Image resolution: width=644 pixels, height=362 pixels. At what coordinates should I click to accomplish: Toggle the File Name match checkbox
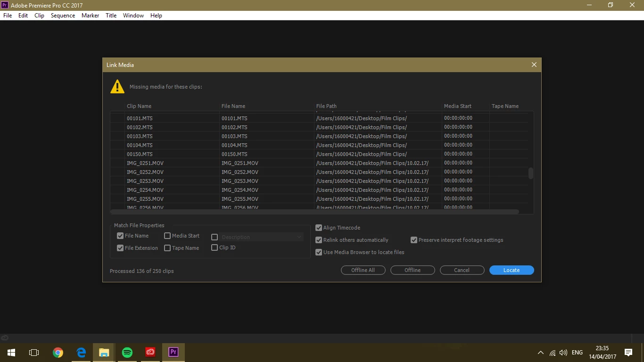pyautogui.click(x=120, y=236)
